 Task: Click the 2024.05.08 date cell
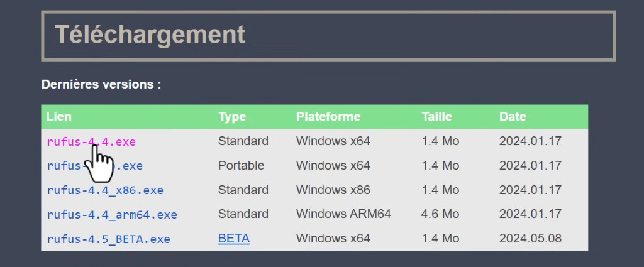530,239
